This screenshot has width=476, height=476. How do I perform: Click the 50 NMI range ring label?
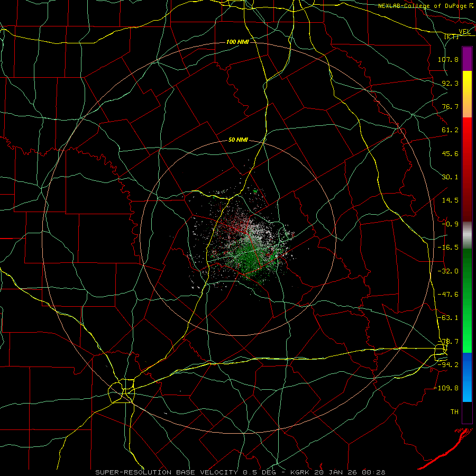coord(238,140)
